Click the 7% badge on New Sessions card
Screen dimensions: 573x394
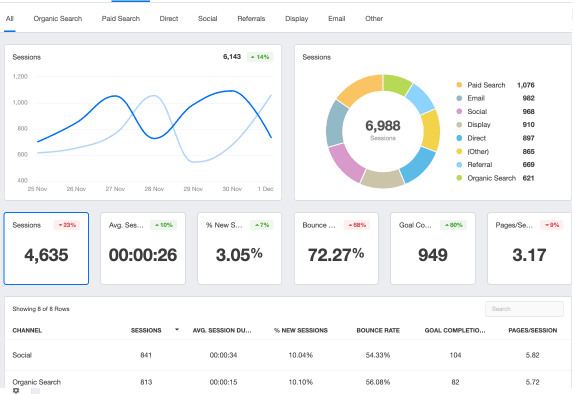[x=262, y=225]
